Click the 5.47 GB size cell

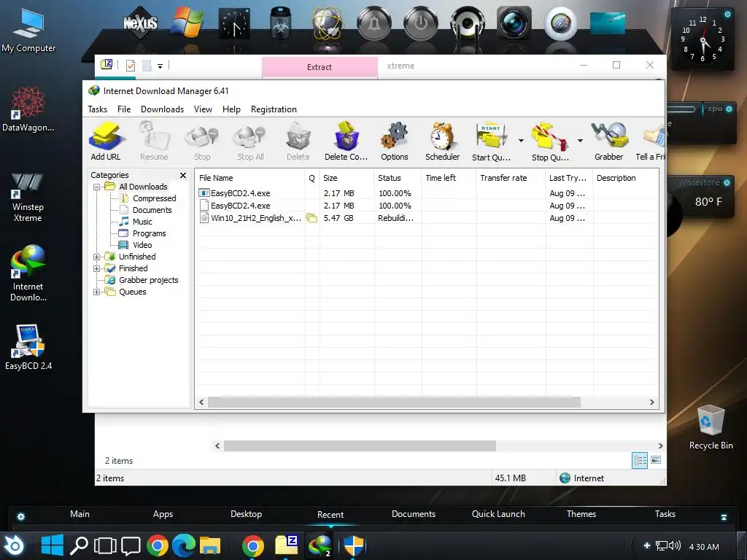click(x=338, y=218)
